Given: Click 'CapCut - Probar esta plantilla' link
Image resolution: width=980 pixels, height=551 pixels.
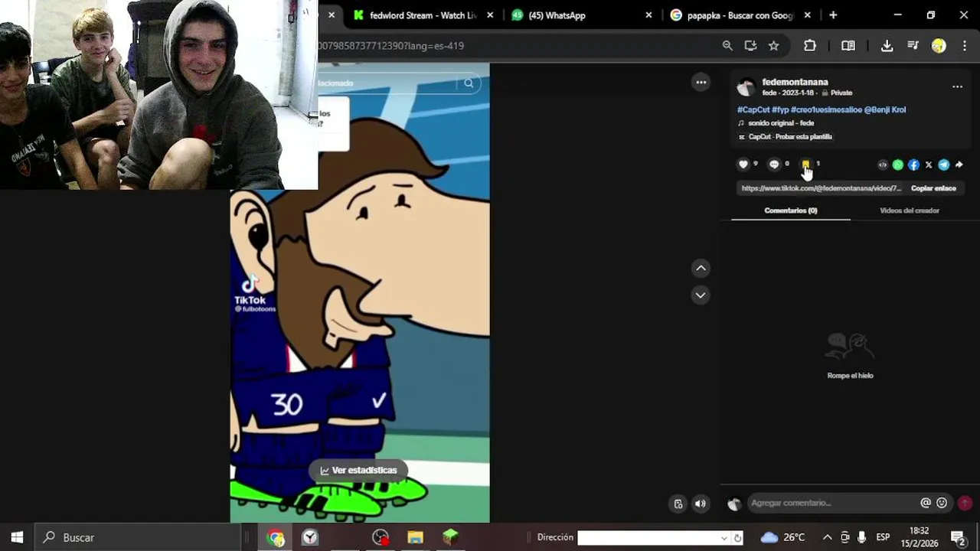Looking at the screenshot, I should pos(790,137).
